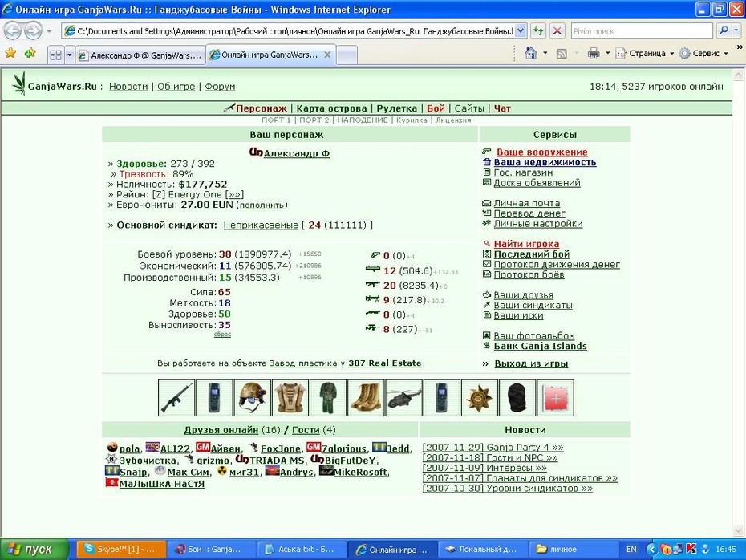Open the red first-aid kit item
The height and width of the screenshot is (560, 746).
(x=555, y=398)
